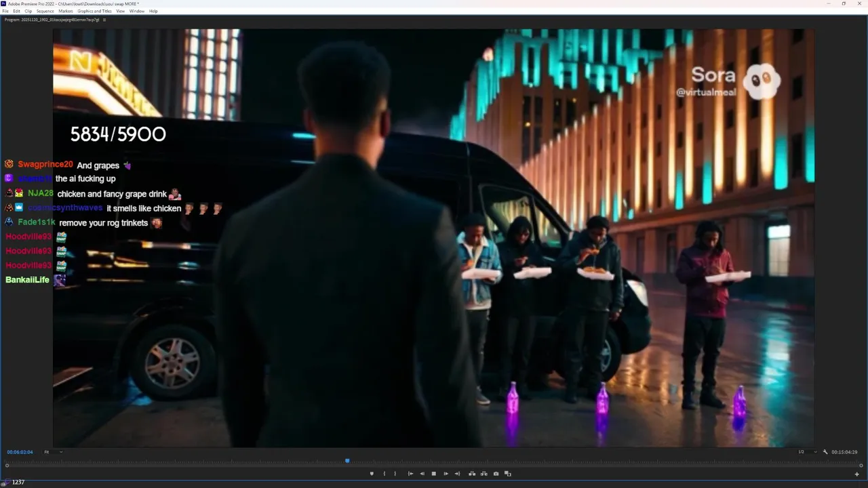Screen dimensions: 868x488
Task: Open the File menu
Action: [x=5, y=11]
